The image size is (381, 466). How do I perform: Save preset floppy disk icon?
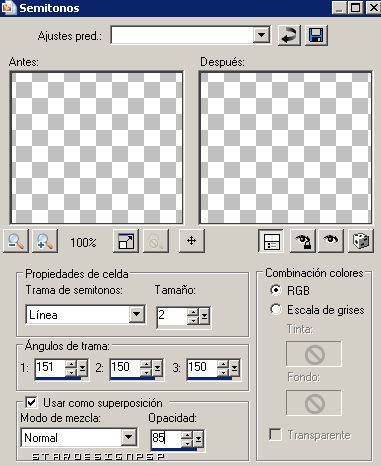[316, 35]
